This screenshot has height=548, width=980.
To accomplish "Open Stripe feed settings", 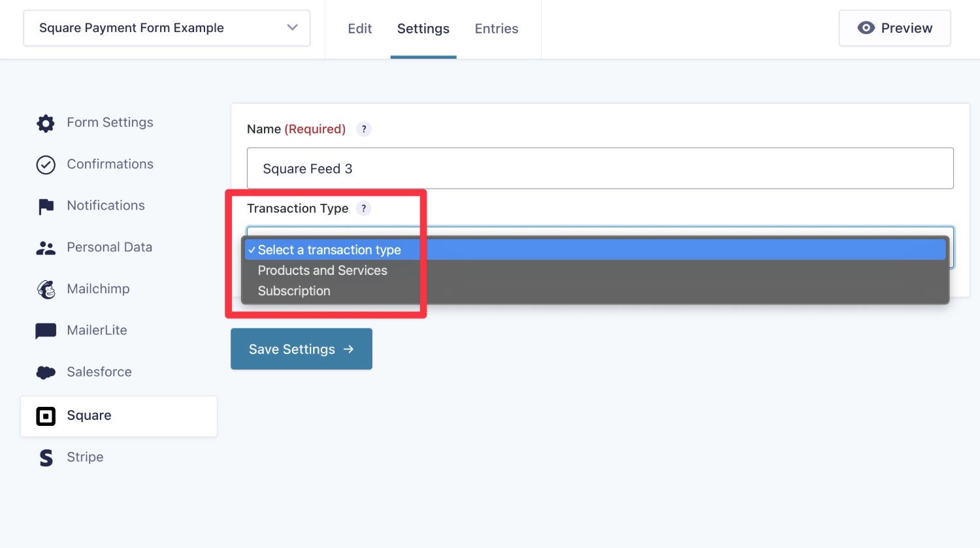I will point(85,457).
